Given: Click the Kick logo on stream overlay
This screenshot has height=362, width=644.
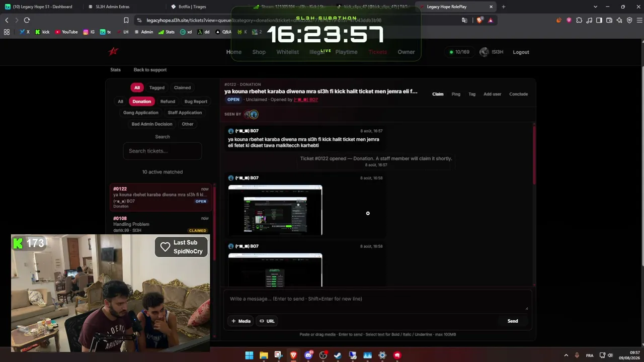Looking at the screenshot, I should click(x=18, y=243).
